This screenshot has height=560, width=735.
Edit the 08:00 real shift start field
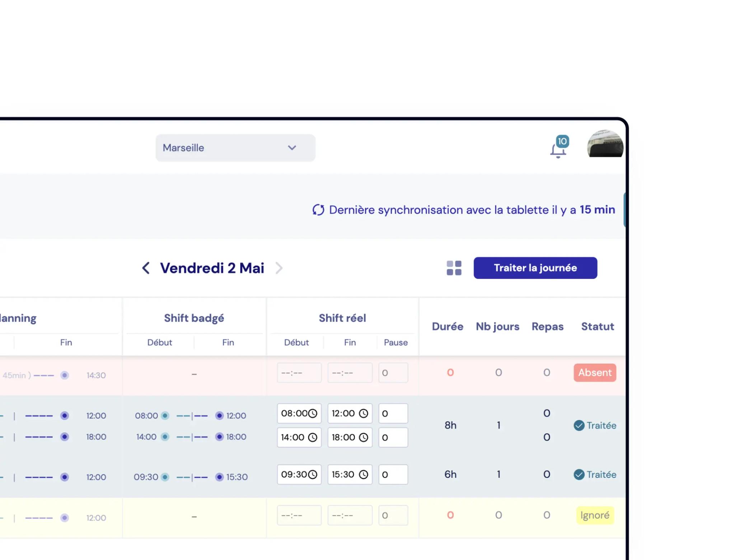tap(299, 413)
